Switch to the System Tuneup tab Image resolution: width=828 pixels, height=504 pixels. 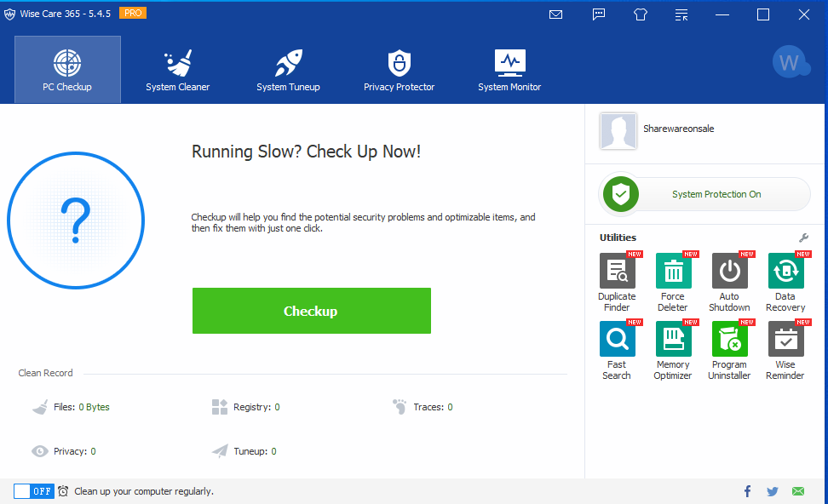pyautogui.click(x=288, y=70)
